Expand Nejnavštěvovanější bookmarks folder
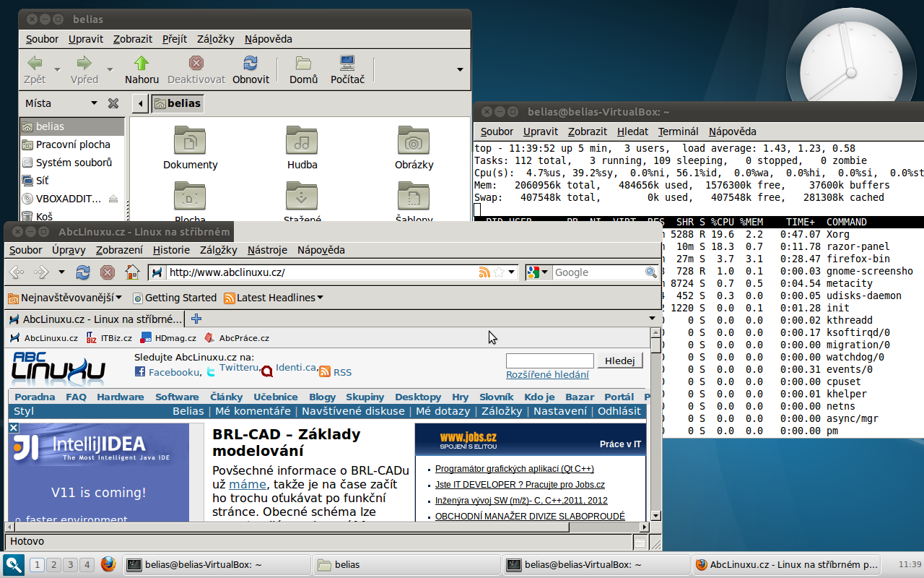The height and width of the screenshot is (578, 924). (x=64, y=298)
